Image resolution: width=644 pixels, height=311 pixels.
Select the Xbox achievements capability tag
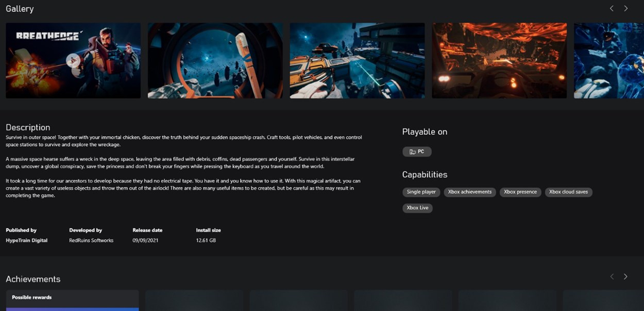click(x=470, y=192)
